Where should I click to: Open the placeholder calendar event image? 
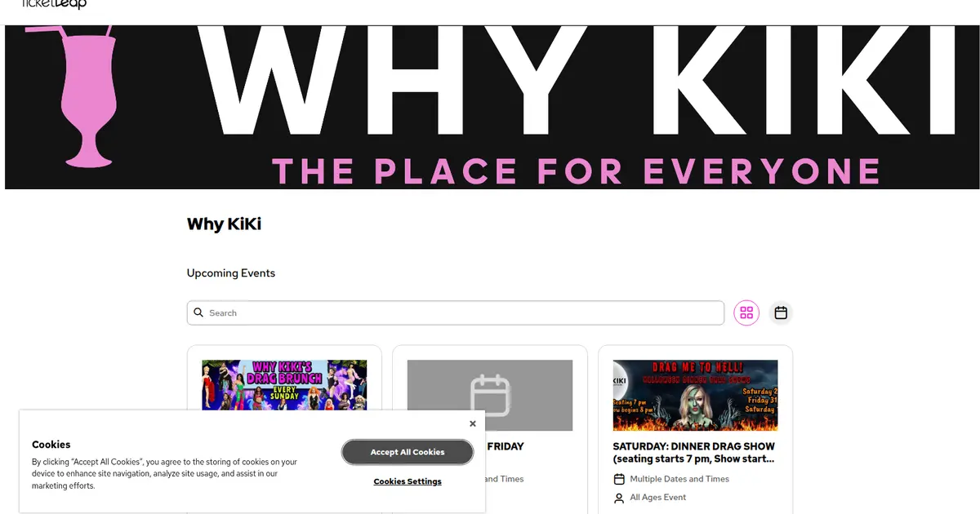pyautogui.click(x=490, y=396)
